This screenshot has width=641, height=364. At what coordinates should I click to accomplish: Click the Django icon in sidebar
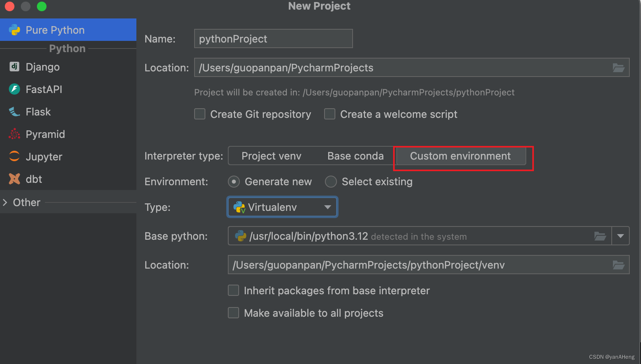tap(14, 67)
